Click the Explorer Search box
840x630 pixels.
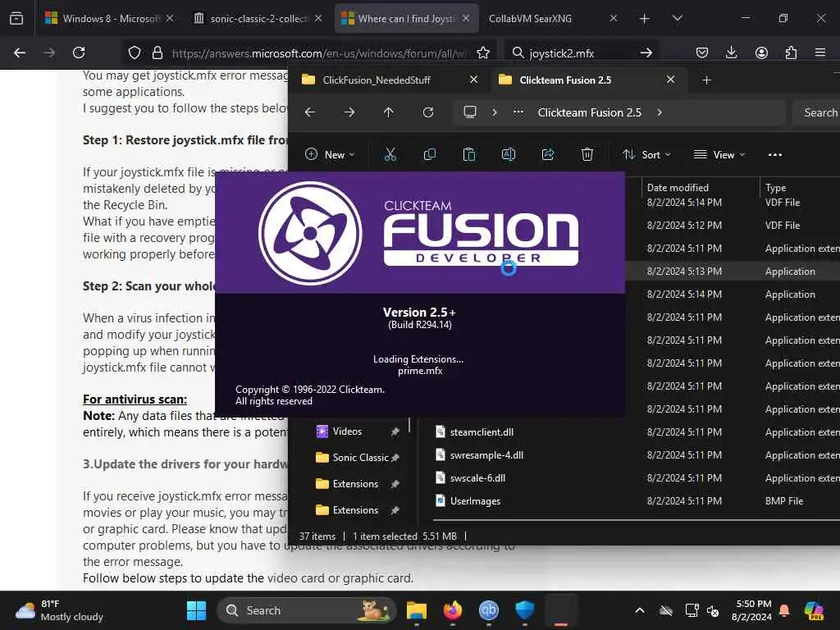click(816, 112)
